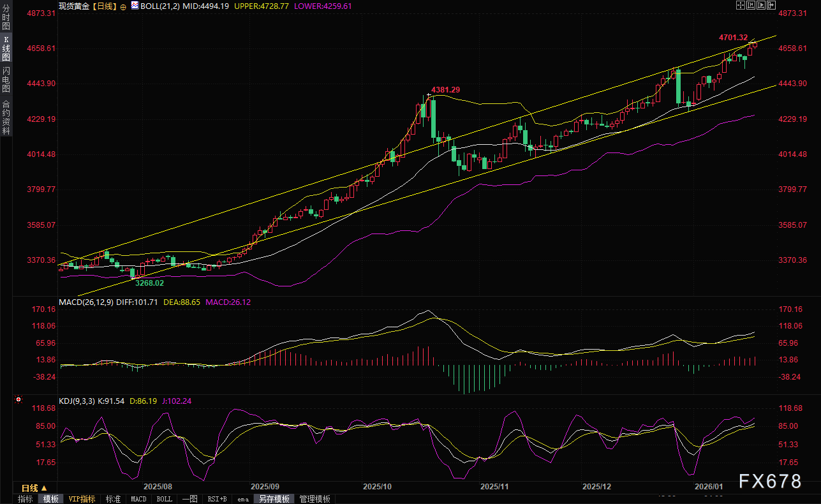Click the expand chart rightward icon
The height and width of the screenshot is (504, 821).
click(772, 5)
